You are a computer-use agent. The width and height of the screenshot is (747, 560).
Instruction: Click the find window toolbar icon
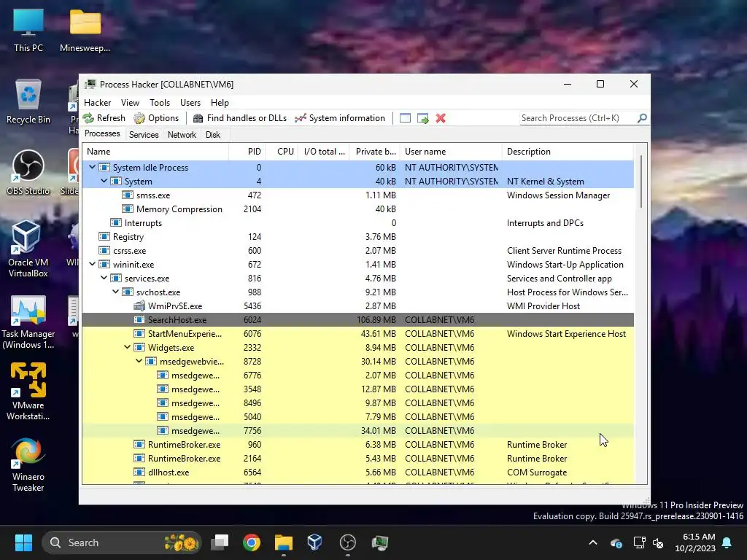(405, 118)
